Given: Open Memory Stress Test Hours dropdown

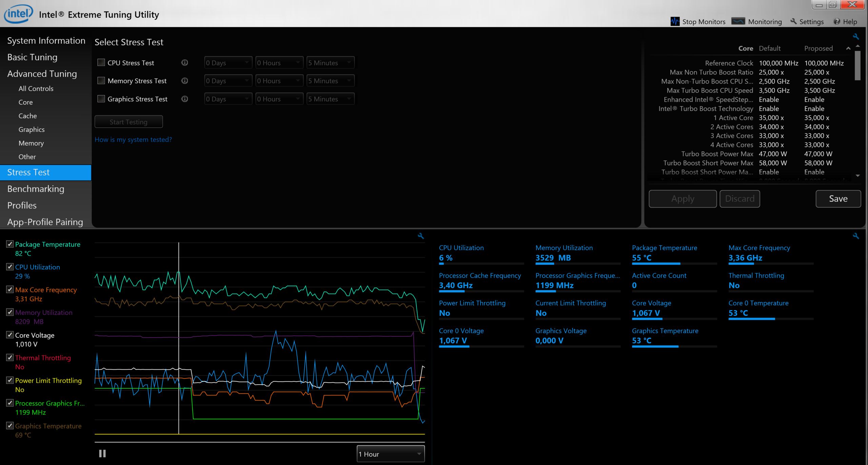Looking at the screenshot, I should click(279, 81).
